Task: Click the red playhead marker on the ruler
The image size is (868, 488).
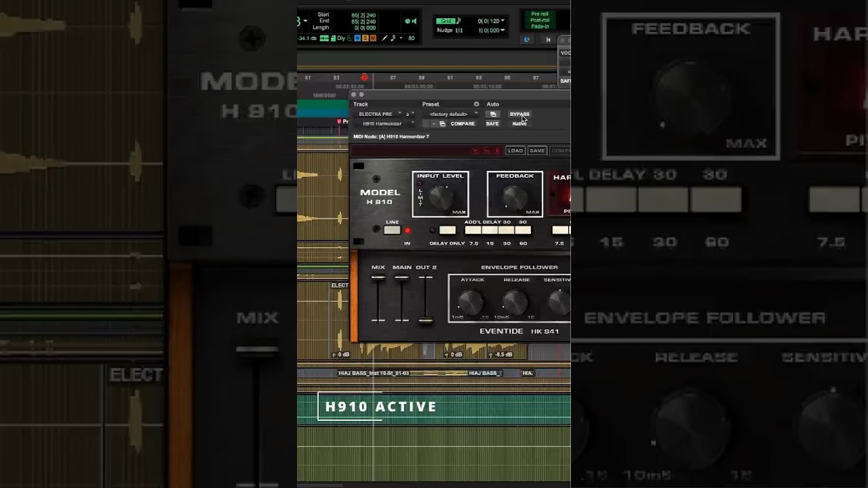Action: pos(364,78)
